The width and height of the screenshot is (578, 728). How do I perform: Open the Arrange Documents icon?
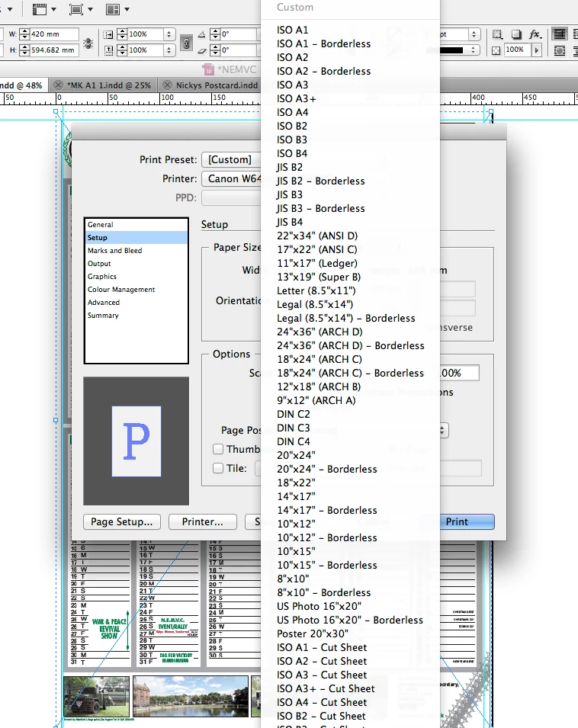pos(113,9)
